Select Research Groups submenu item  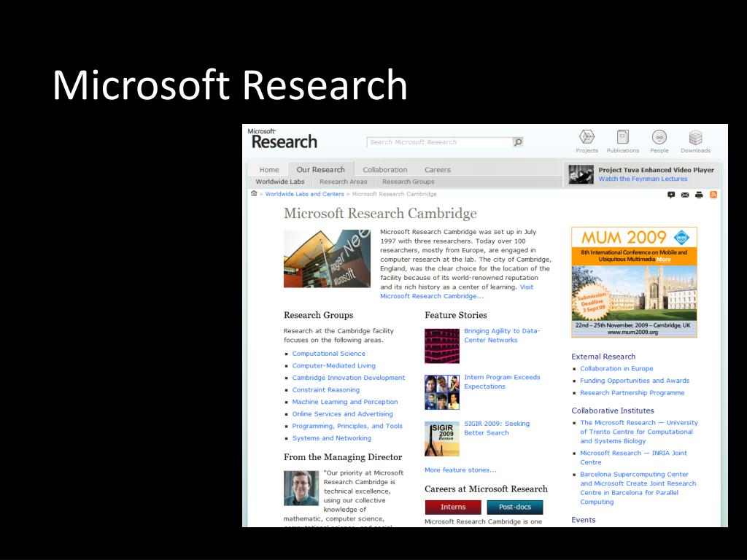[409, 182]
